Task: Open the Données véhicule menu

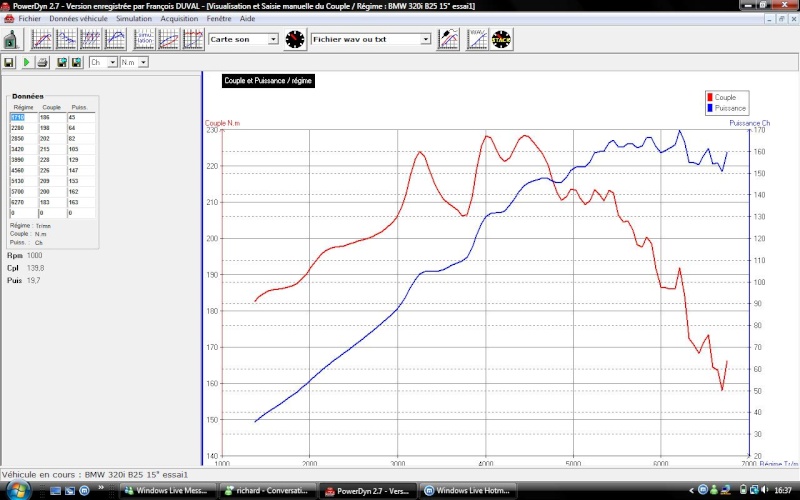Action: pyautogui.click(x=79, y=19)
